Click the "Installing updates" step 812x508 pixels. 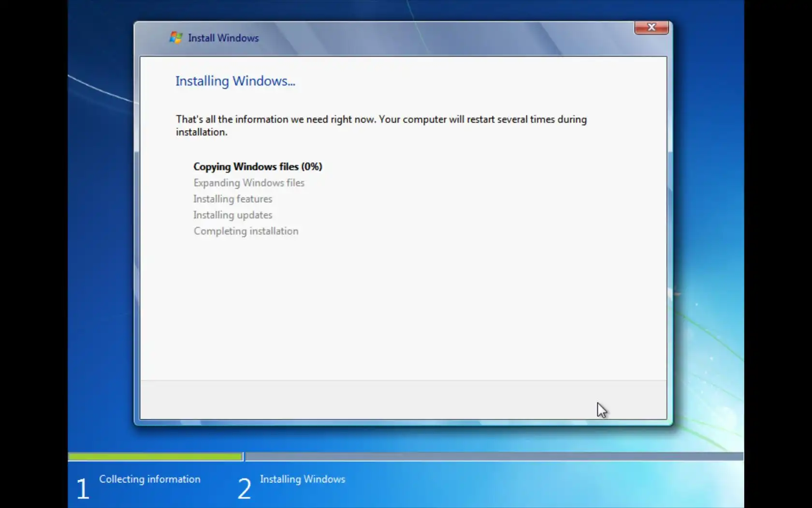pyautogui.click(x=233, y=215)
